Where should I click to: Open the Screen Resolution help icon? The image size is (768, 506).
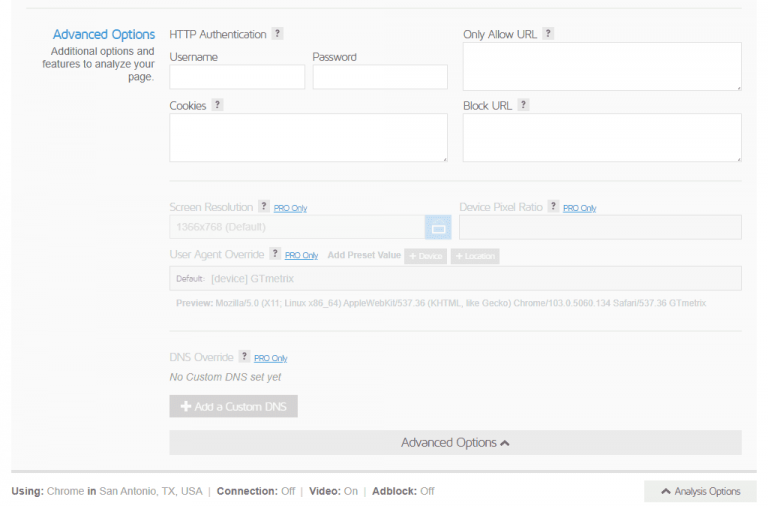click(264, 206)
